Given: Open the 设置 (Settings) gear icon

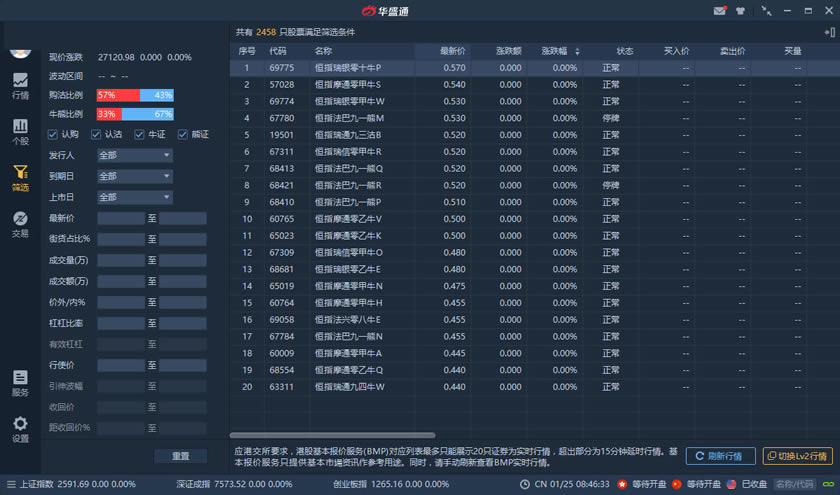Looking at the screenshot, I should tap(20, 429).
